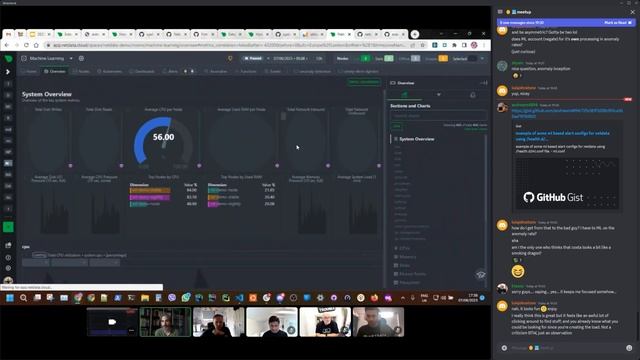
Task: Open room settings gear next to Machine Learning
Action: (81, 58)
